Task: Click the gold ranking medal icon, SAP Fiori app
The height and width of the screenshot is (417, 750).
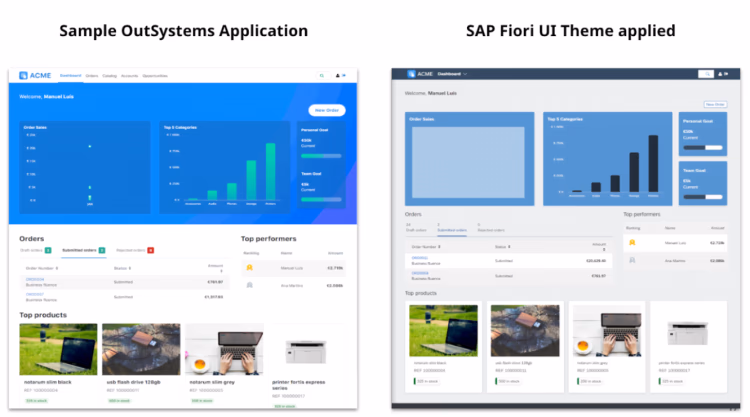Action: click(632, 243)
